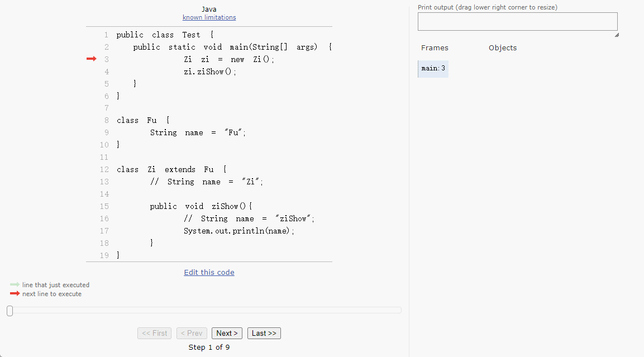
Task: Click the Objects column header
Action: 503,48
